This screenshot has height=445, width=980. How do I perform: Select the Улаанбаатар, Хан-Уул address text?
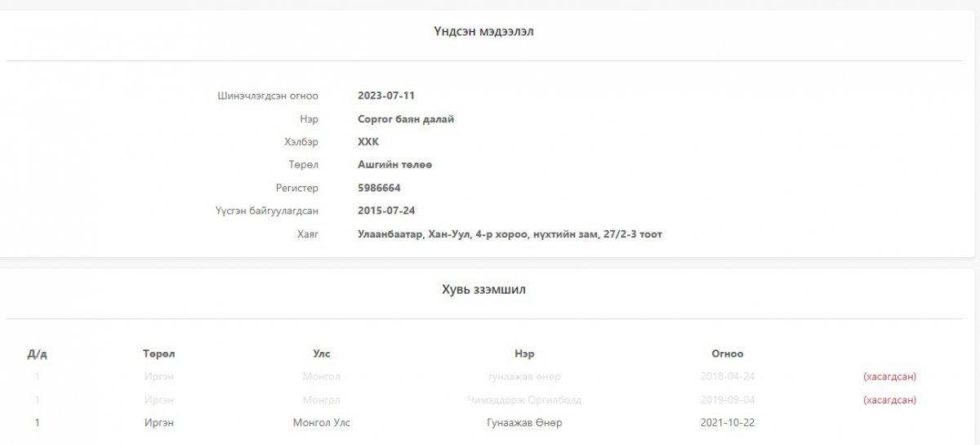point(510,234)
